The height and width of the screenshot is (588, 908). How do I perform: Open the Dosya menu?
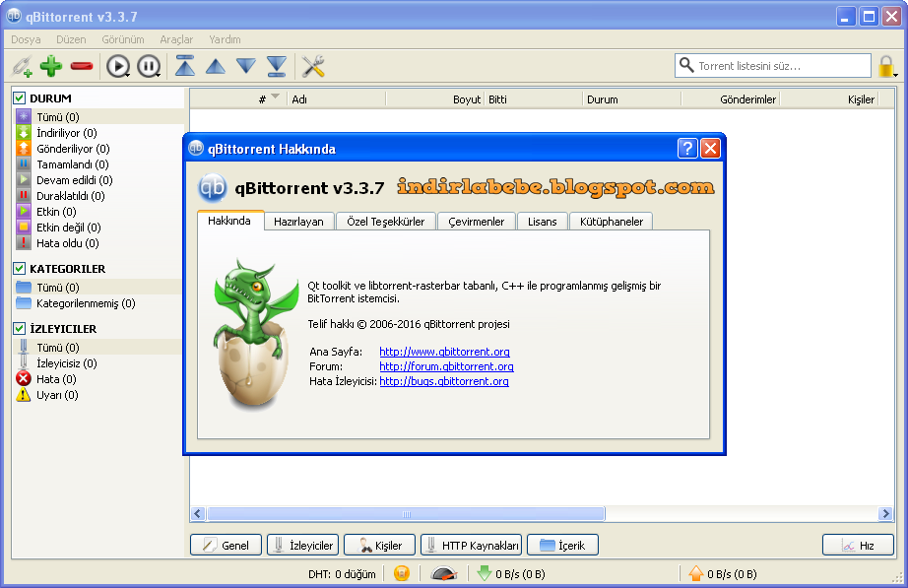tap(26, 39)
